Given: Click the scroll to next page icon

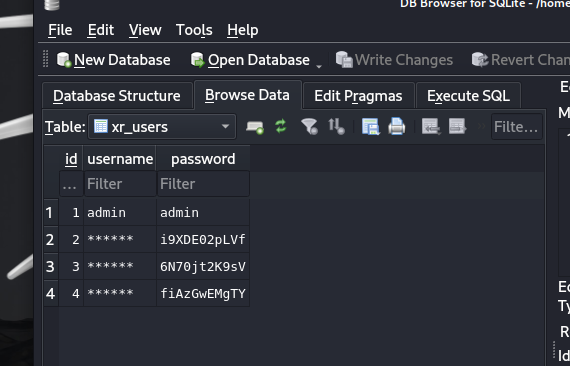Looking at the screenshot, I should click(x=457, y=126).
